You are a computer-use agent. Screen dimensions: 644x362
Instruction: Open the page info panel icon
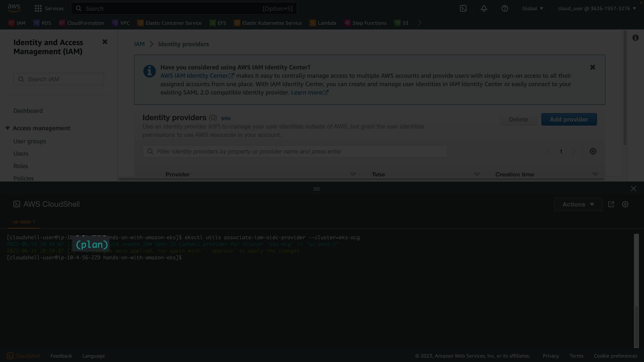pyautogui.click(x=635, y=38)
